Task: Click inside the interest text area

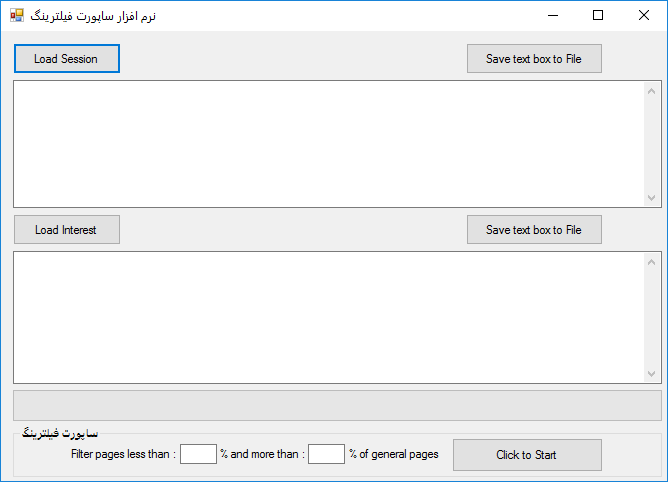Action: pos(329,316)
